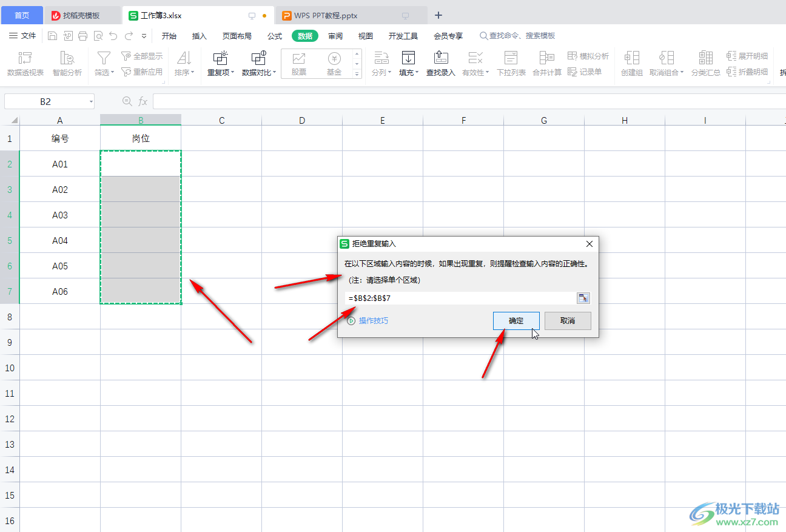Open the 排序 sort dropdown

point(184,64)
